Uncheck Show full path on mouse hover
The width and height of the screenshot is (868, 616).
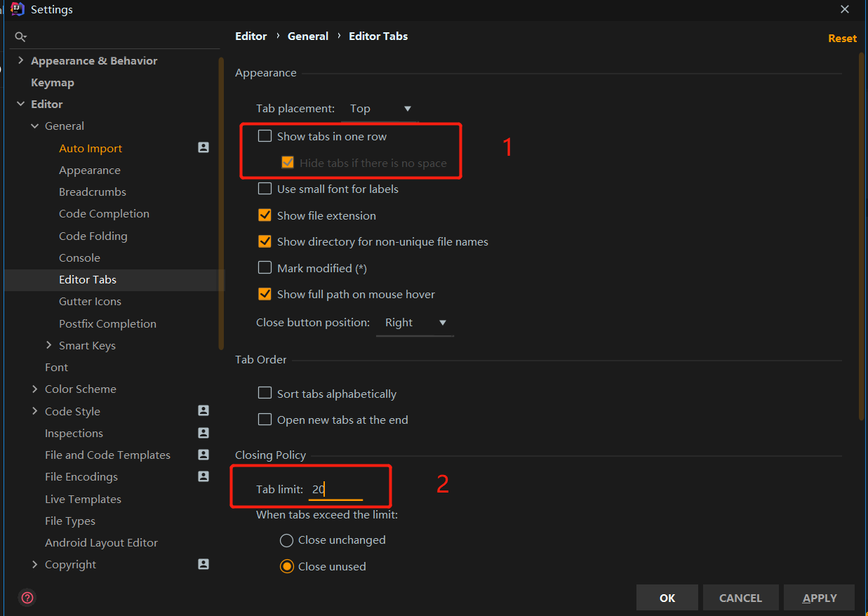[265, 294]
